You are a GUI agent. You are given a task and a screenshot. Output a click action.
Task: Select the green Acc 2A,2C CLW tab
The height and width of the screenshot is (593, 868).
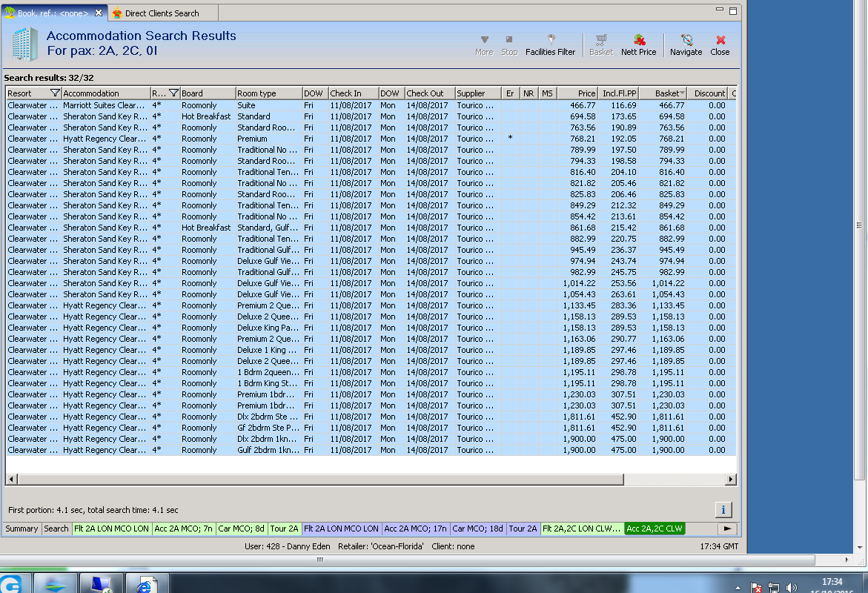[655, 529]
